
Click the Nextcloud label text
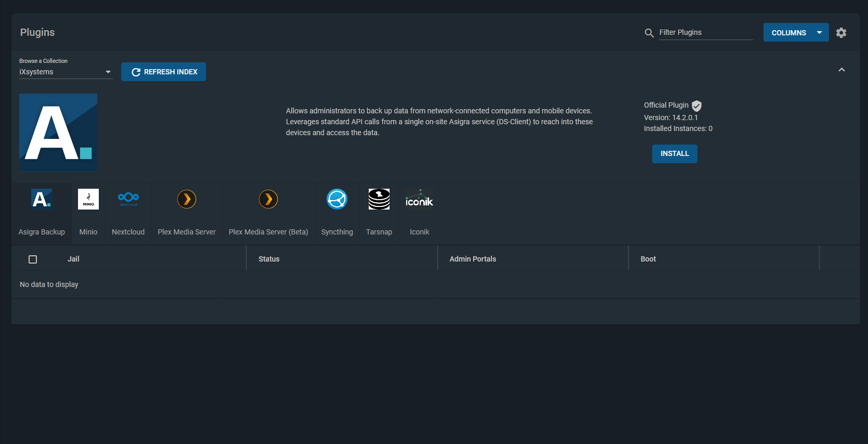[x=128, y=232]
